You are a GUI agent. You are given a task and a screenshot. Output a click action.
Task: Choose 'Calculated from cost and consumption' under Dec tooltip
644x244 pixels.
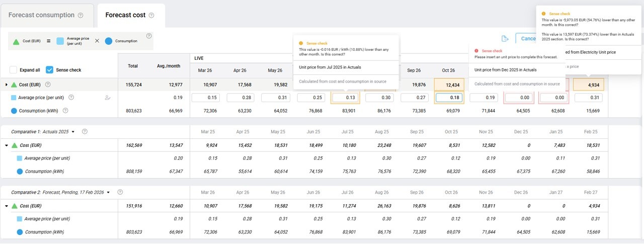[518, 84]
